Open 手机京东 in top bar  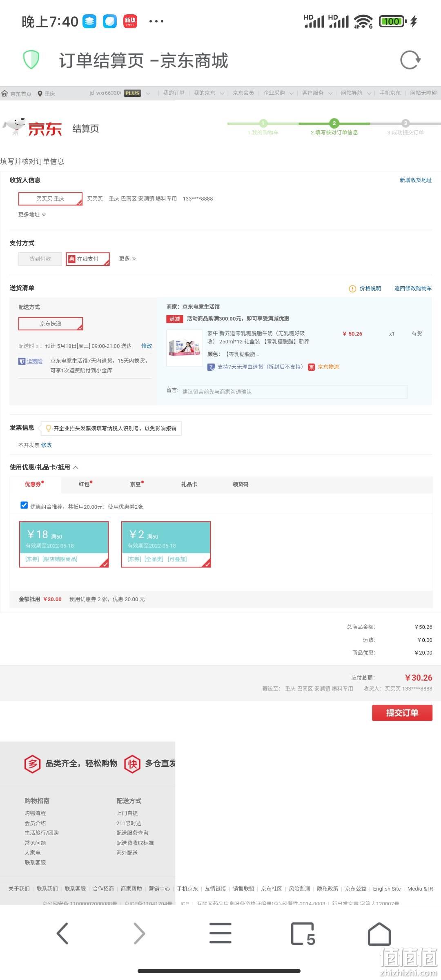[390, 93]
